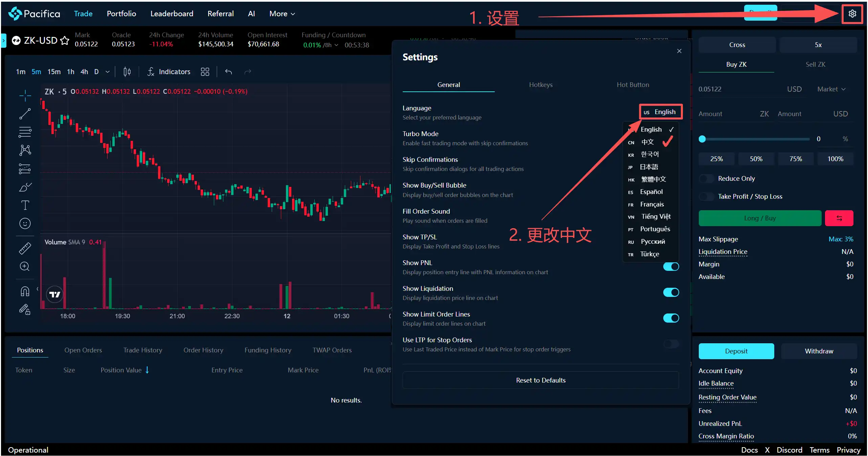Switch to the Hotkeys settings tab
This screenshot has height=456, width=868.
[x=540, y=85]
